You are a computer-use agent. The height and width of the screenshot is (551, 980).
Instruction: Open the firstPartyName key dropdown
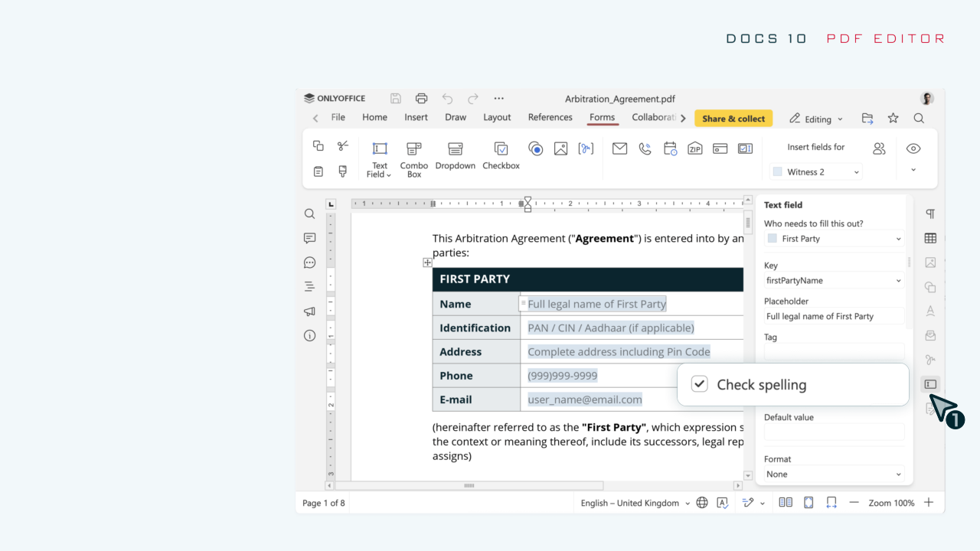[835, 281]
